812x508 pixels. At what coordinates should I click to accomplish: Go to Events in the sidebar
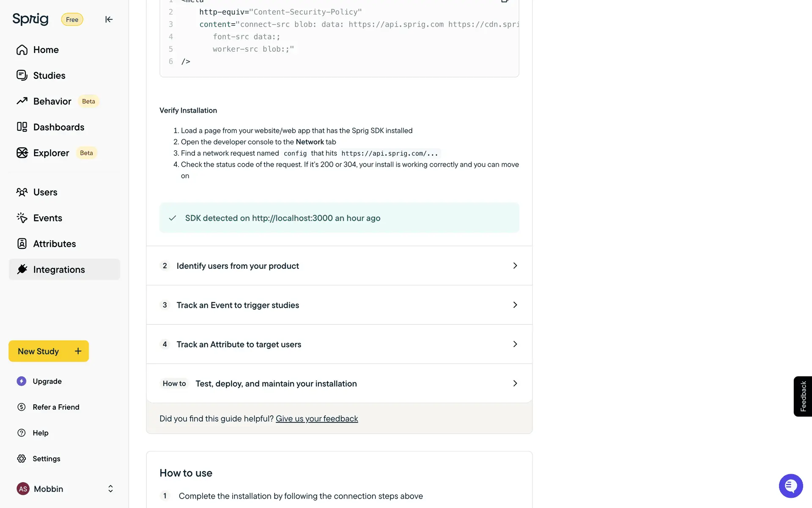(x=47, y=218)
